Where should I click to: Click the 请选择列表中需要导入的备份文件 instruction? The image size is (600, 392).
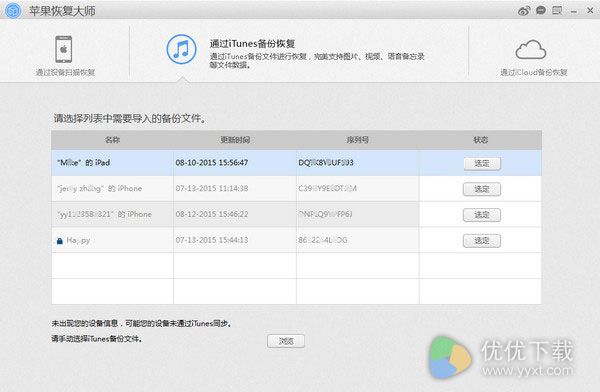pos(130,119)
